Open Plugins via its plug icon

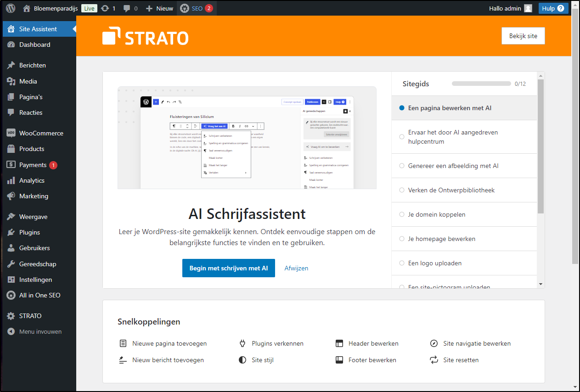(11, 232)
